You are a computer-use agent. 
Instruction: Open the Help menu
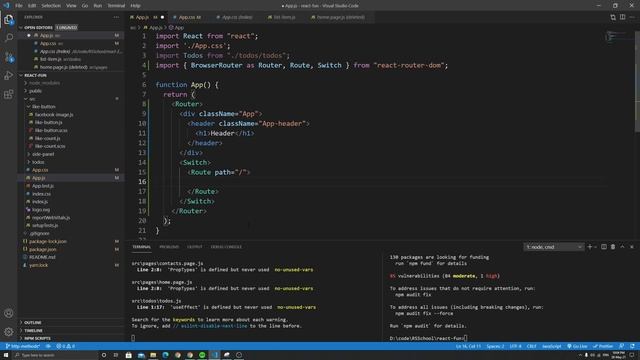click(136, 6)
